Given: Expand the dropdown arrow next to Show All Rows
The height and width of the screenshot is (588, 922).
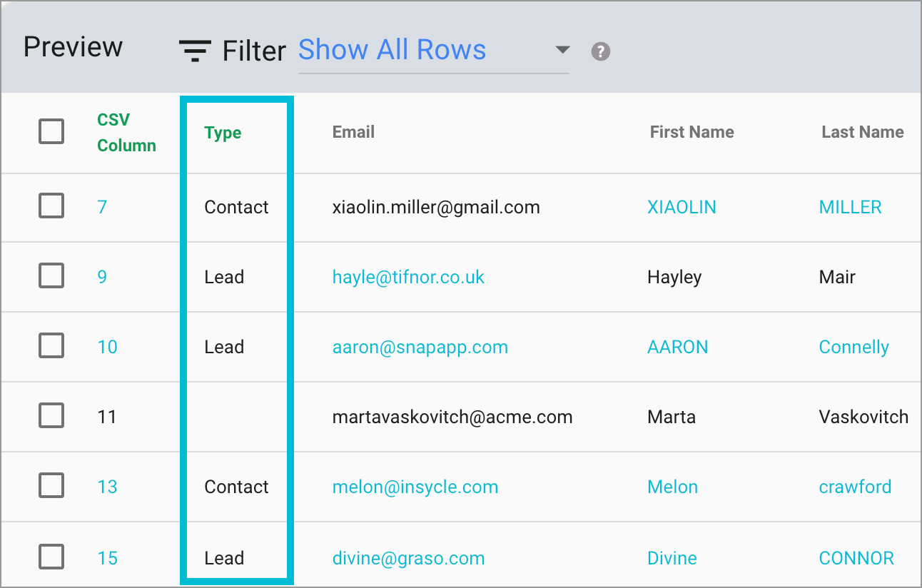Looking at the screenshot, I should tap(563, 50).
